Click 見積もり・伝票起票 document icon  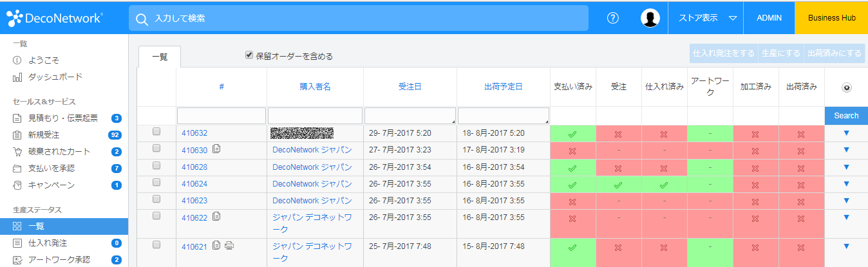[x=17, y=118]
